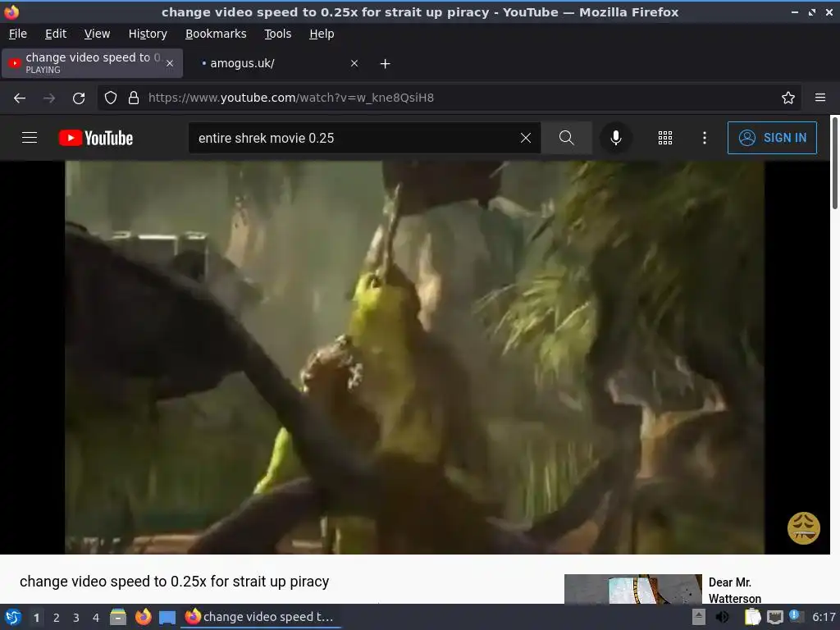Image resolution: width=840 pixels, height=630 pixels.
Task: View site security via the padlock icon
Action: click(134, 98)
